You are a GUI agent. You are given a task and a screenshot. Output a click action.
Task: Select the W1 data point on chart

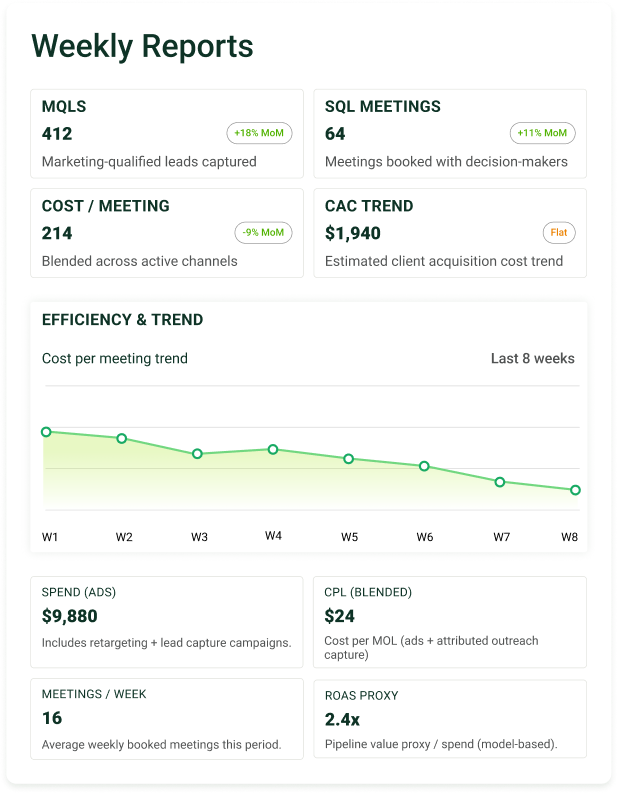[x=46, y=432]
